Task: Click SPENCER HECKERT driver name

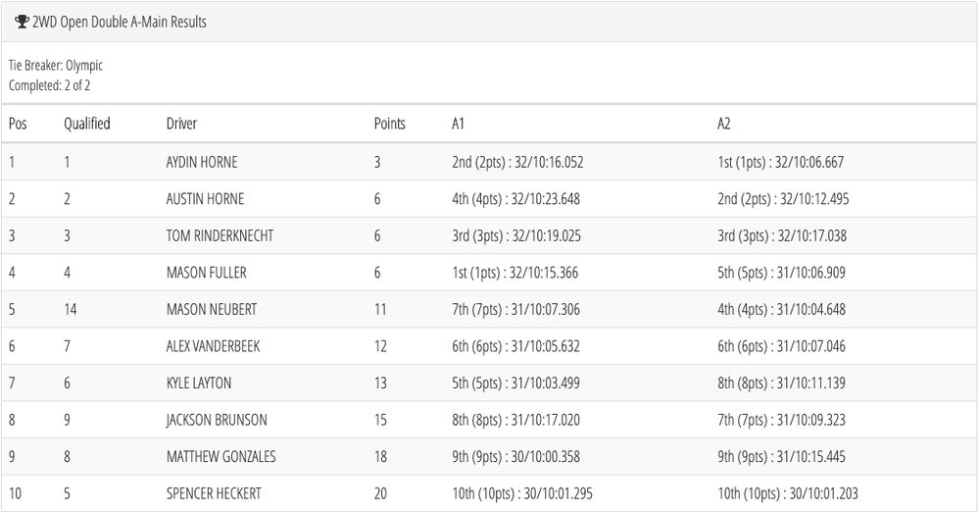Action: 214,493
